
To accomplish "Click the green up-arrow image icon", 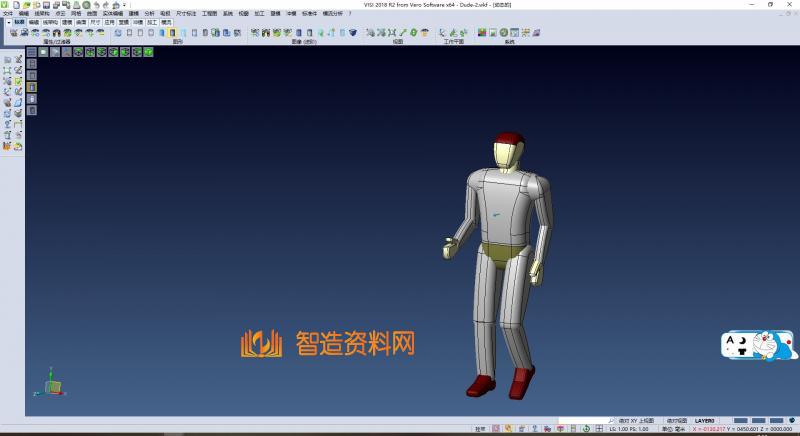I will click(x=321, y=33).
